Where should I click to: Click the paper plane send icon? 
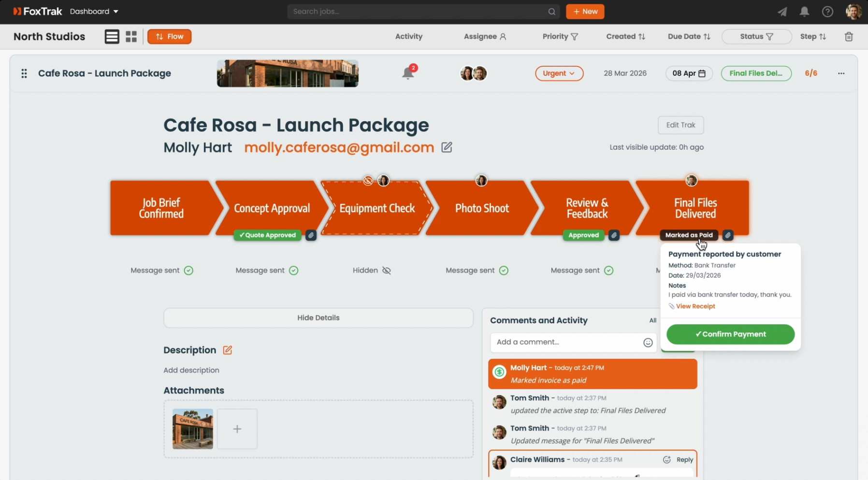(782, 12)
